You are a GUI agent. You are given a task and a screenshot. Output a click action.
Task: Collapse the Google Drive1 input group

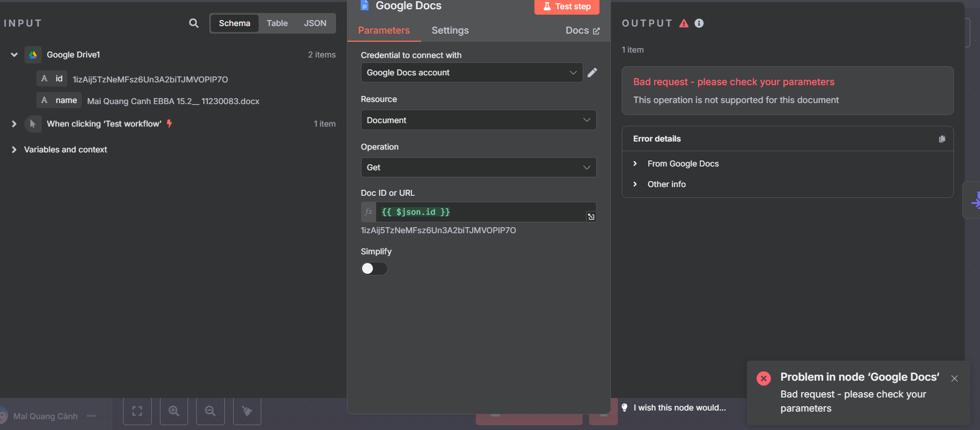[x=14, y=55]
